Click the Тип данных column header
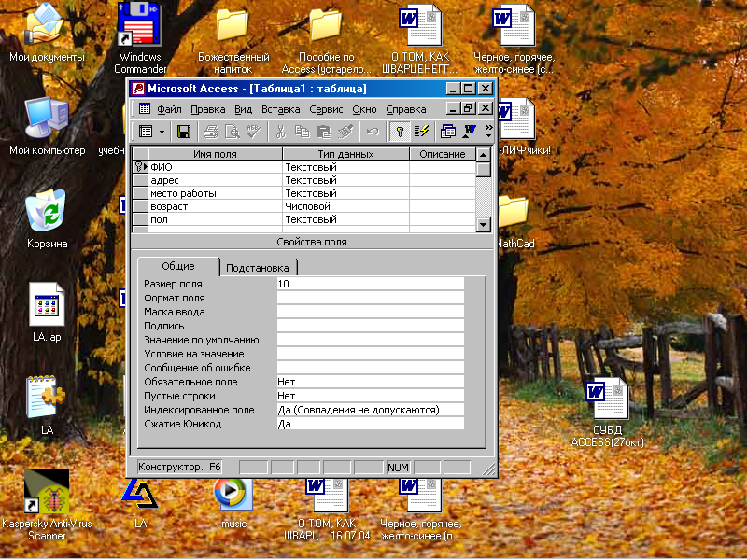The image size is (747, 560). coord(345,154)
